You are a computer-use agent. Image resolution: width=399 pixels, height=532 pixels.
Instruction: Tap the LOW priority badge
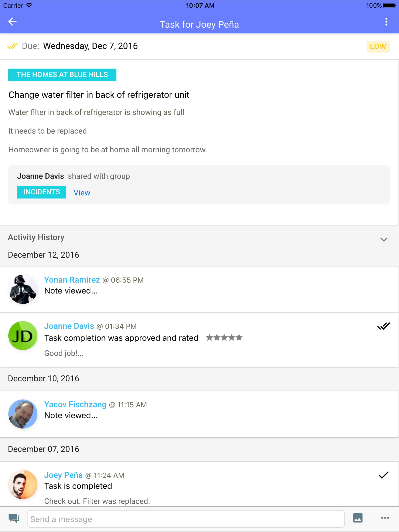[x=378, y=46]
